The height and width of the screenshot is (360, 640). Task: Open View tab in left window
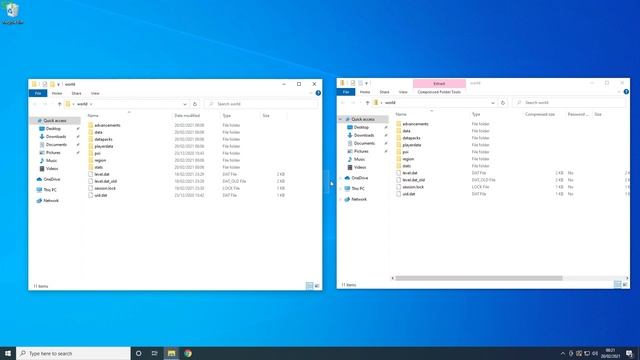pyautogui.click(x=95, y=93)
